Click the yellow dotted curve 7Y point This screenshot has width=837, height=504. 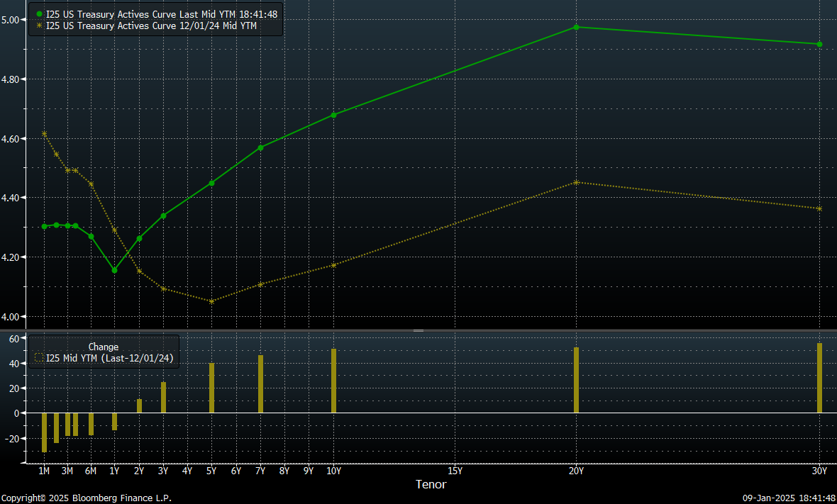pos(260,285)
